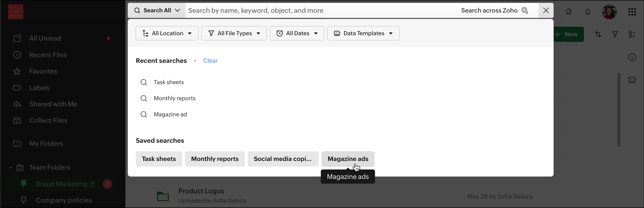This screenshot has width=644, height=208.
Task: Open the All Dates filter dropdown
Action: point(297,33)
